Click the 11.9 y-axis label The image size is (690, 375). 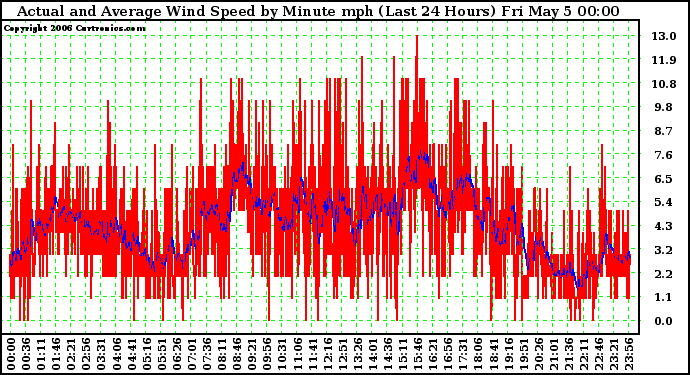(664, 60)
